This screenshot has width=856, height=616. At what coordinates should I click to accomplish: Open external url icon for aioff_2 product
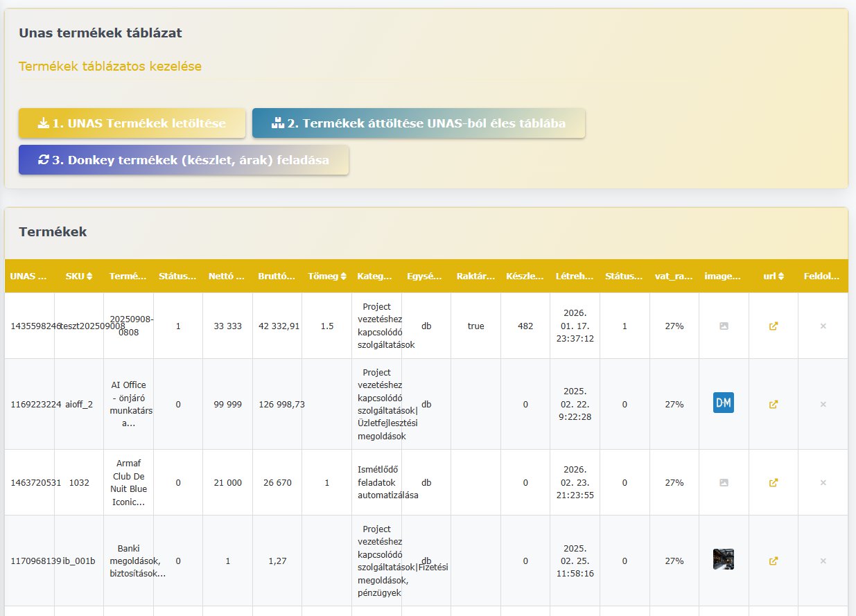[774, 404]
